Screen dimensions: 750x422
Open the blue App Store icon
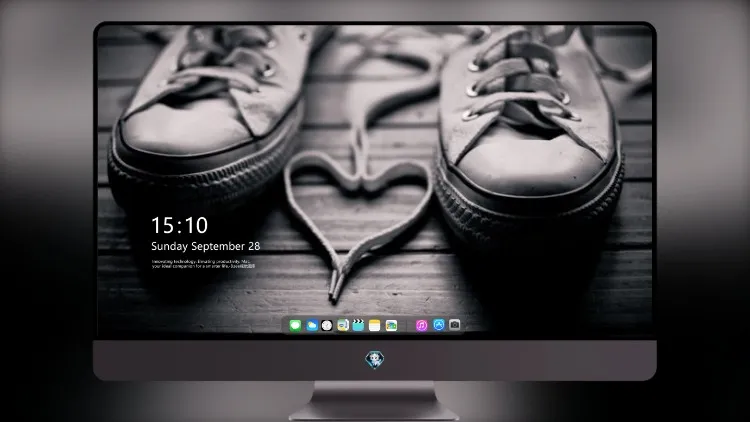[439, 325]
